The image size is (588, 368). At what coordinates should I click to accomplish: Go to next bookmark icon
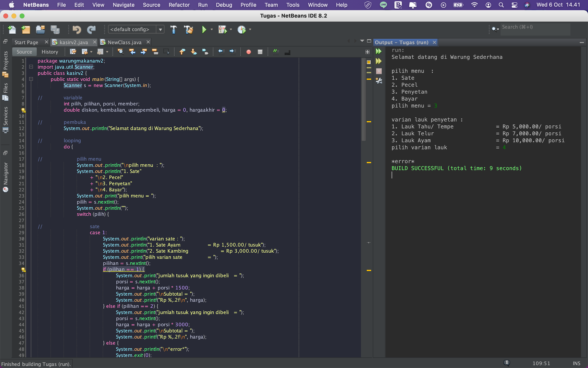pos(194,52)
